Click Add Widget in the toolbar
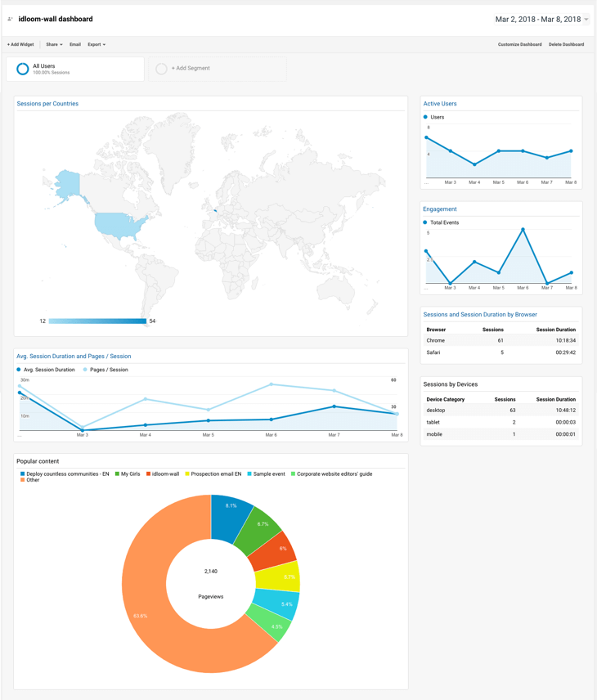597x700 pixels. (20, 45)
